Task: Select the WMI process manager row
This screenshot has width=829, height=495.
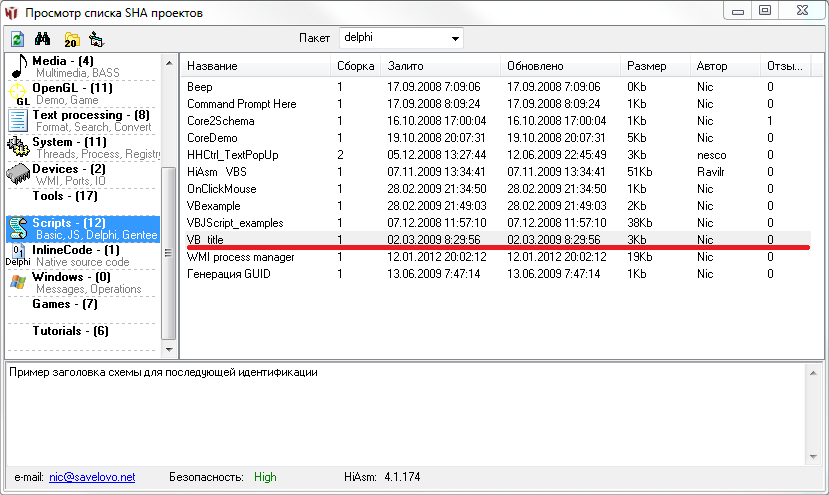Action: coord(240,257)
